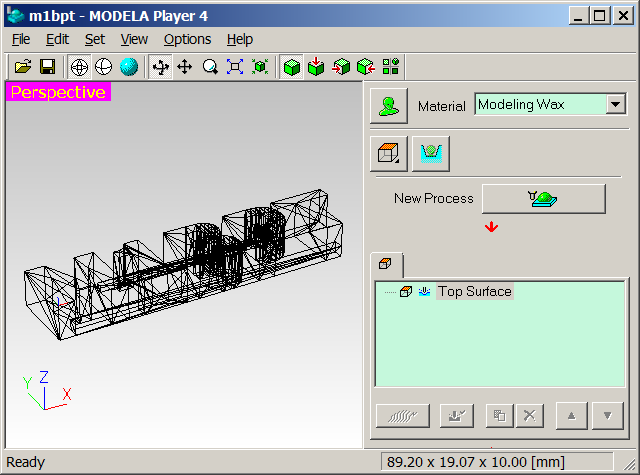Open the Edit menu
640x475 pixels.
[57, 39]
